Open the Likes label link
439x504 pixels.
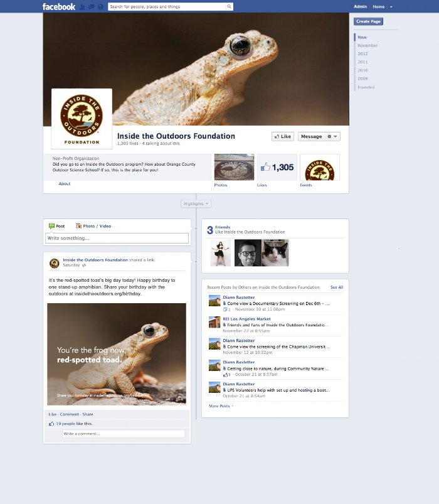click(x=262, y=185)
